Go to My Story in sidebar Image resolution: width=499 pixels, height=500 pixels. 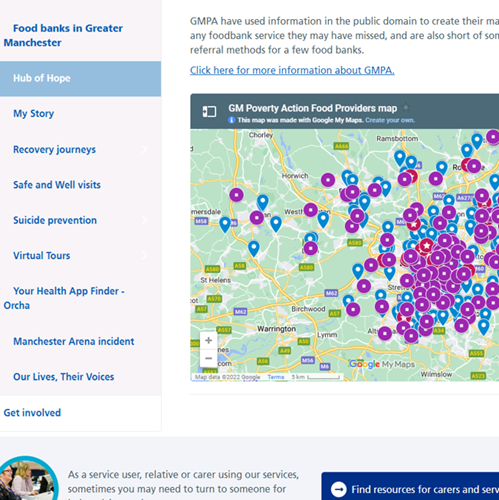[x=33, y=114]
